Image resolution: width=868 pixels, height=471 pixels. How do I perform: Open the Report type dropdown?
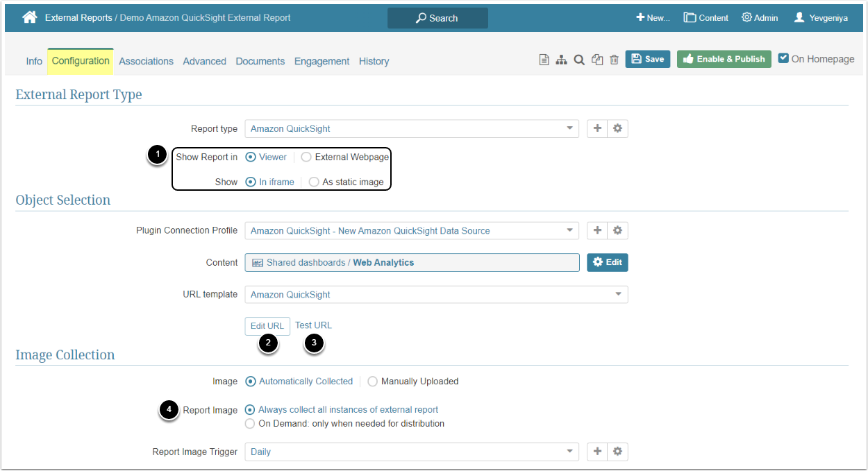[412, 128]
